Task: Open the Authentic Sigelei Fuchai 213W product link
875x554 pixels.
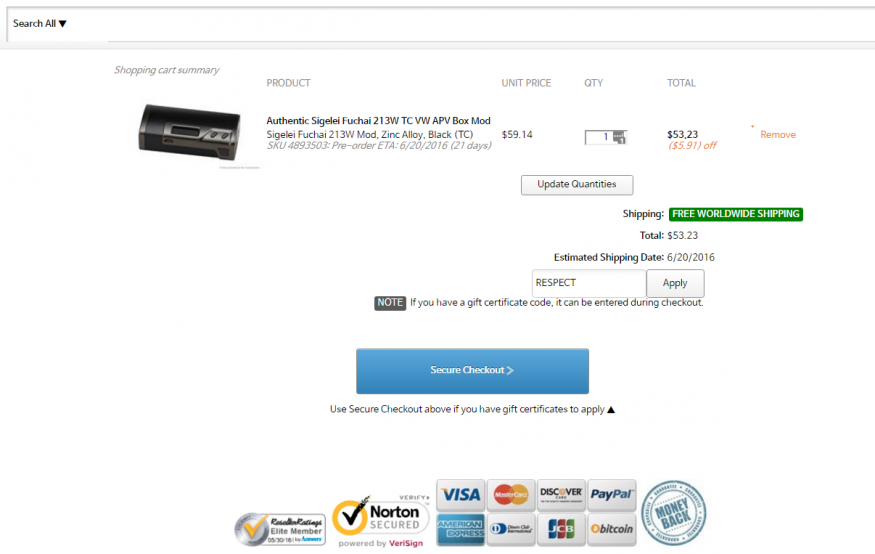Action: pos(378,121)
